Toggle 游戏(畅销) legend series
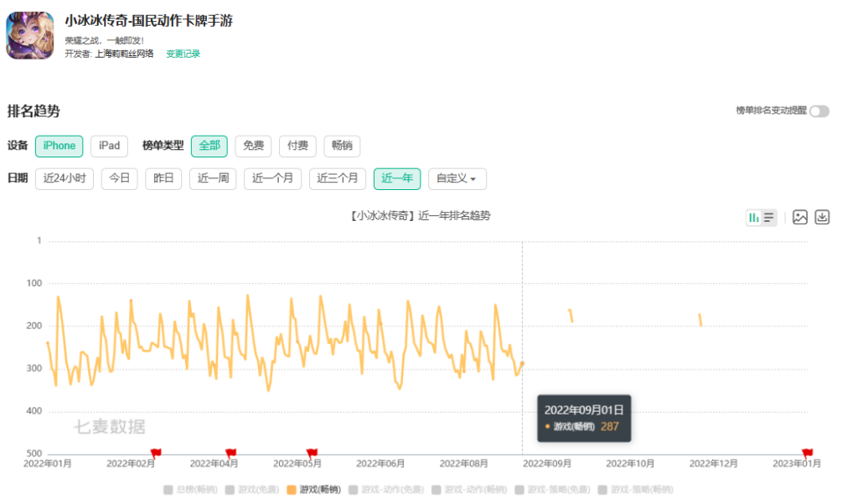This screenshot has width=847, height=504. pos(314,490)
